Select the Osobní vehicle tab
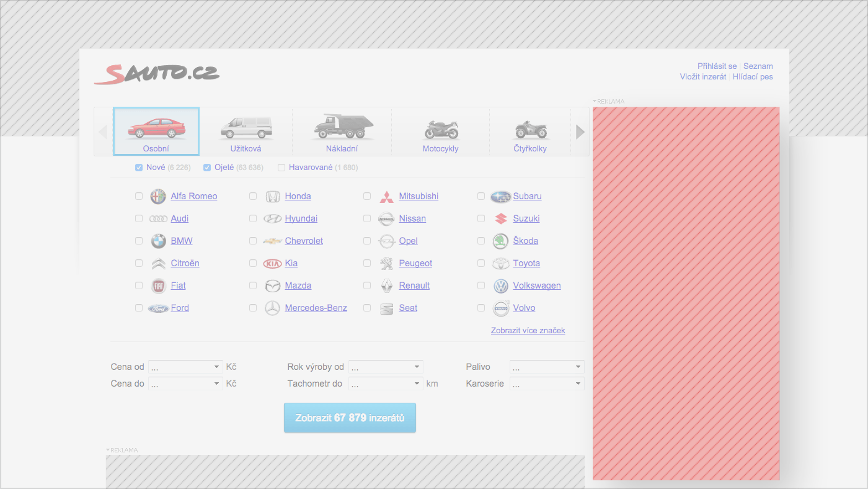The height and width of the screenshot is (489, 868). point(156,131)
